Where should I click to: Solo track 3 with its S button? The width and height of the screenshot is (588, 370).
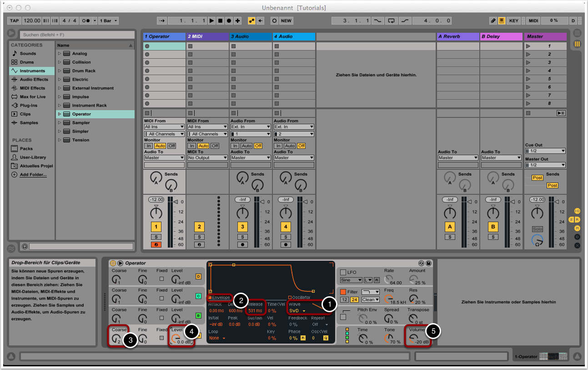[242, 237]
